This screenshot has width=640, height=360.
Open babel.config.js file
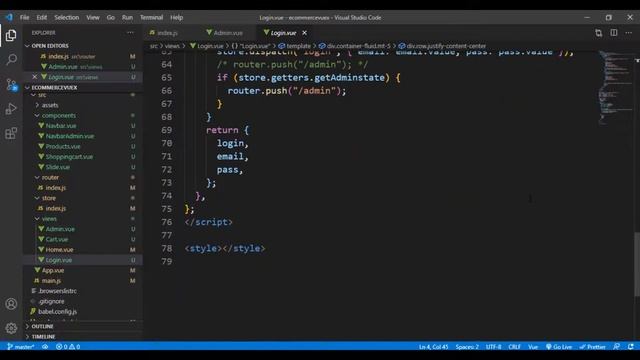click(57, 311)
